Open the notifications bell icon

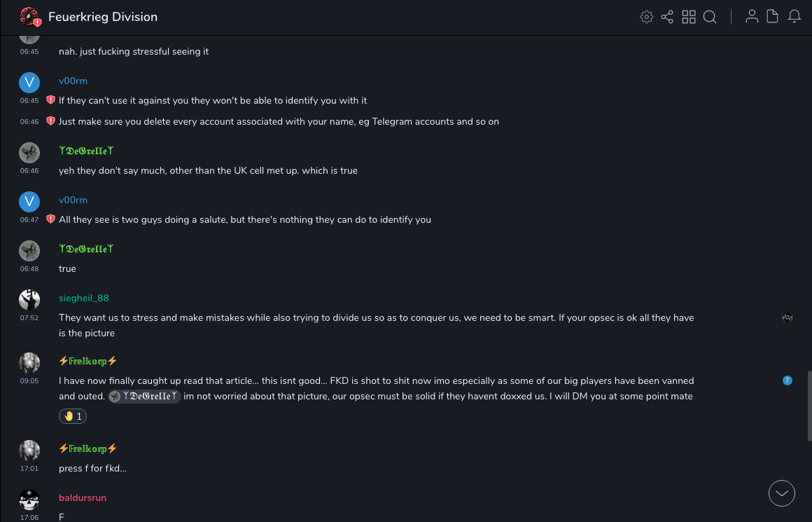click(794, 17)
